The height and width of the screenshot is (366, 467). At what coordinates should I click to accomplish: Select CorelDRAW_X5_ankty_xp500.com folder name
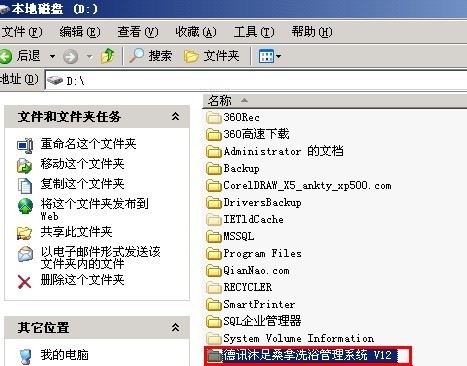[x=307, y=185]
